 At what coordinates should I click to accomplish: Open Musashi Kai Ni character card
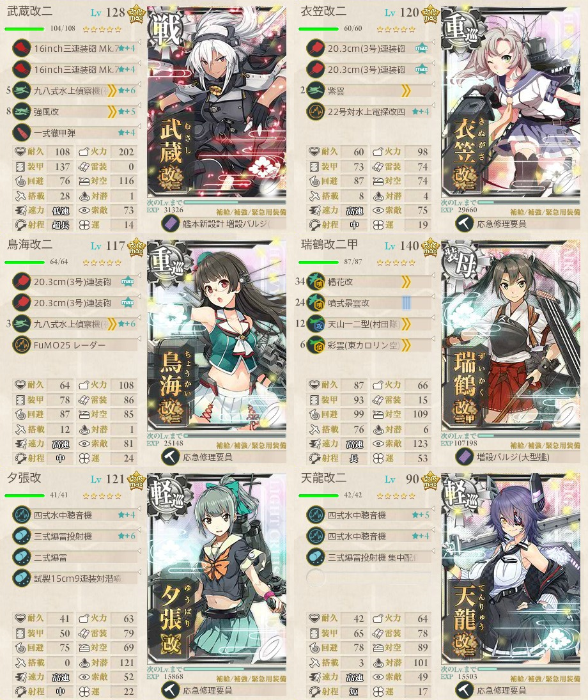(217, 103)
